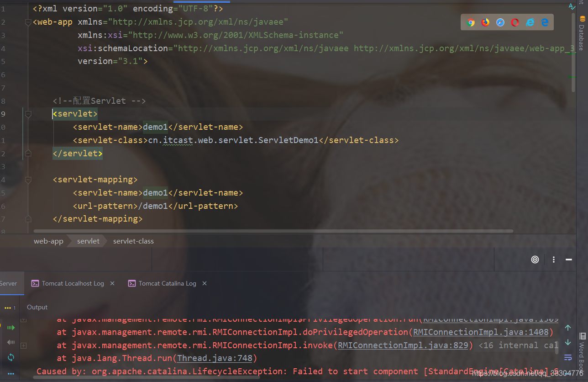Collapse the servlet-mapping fold arrow
588x382 pixels.
pos(28,180)
